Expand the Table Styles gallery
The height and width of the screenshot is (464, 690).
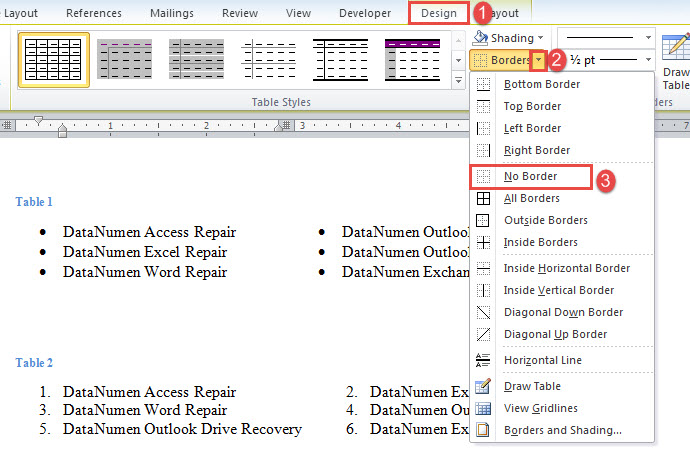459,81
